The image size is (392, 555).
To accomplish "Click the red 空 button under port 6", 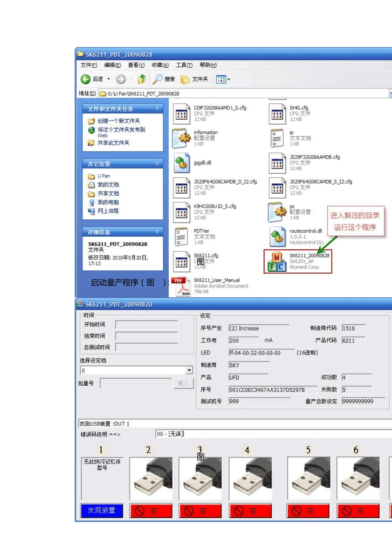I will [358, 511].
